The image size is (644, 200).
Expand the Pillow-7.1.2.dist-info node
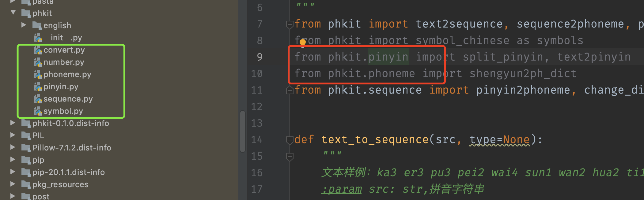[13, 147]
